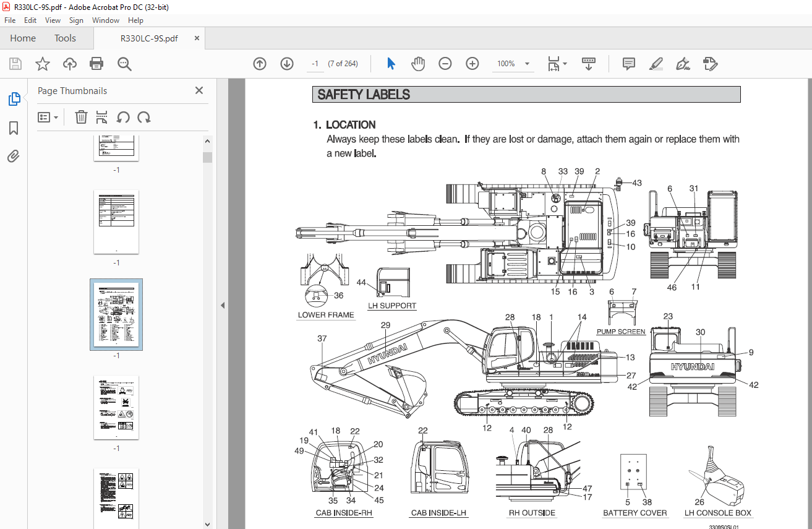Switch to the Home tab
Image resolution: width=812 pixels, height=529 pixels.
[x=23, y=38]
